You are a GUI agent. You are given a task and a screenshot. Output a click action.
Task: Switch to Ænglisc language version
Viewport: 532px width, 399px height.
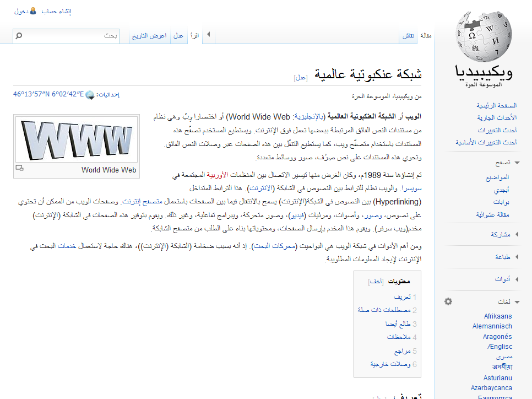click(500, 347)
